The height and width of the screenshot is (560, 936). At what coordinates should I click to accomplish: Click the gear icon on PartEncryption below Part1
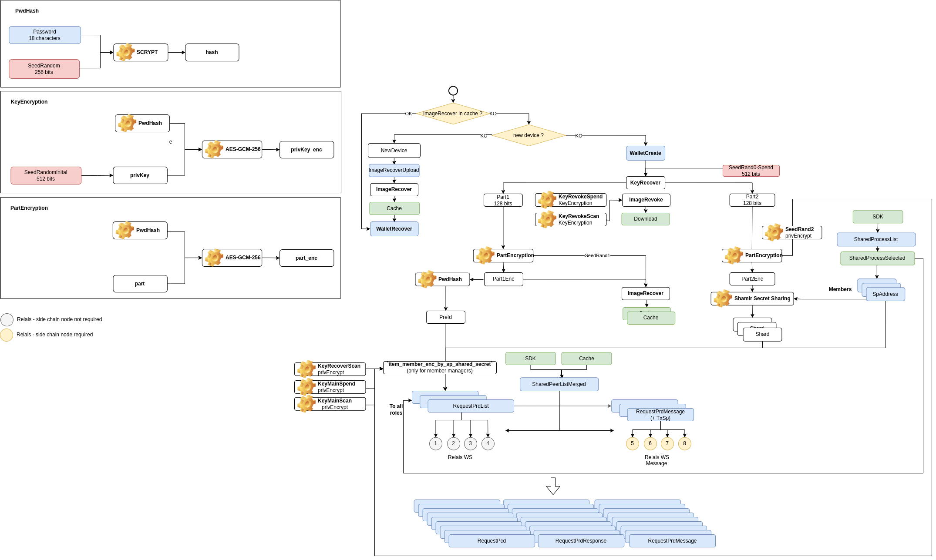(485, 255)
